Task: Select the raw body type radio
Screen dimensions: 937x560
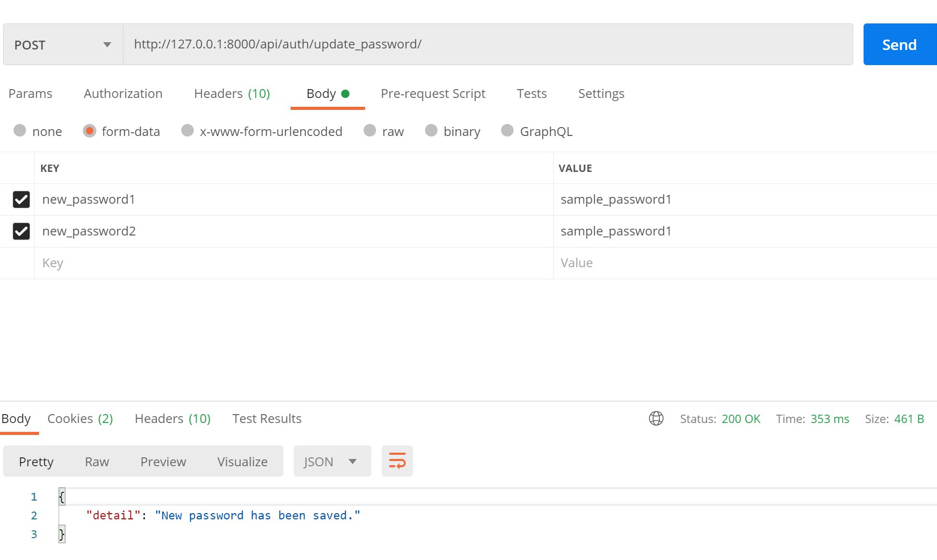Action: click(x=370, y=131)
